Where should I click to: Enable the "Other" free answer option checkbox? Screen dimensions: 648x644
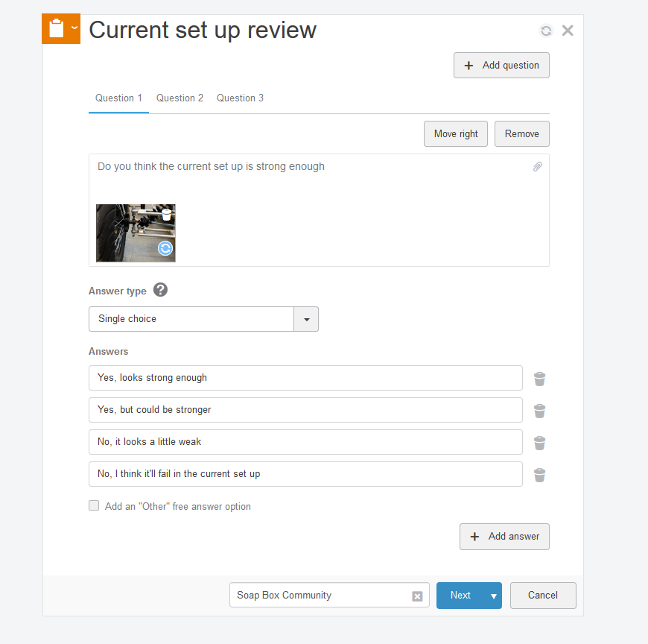point(94,505)
